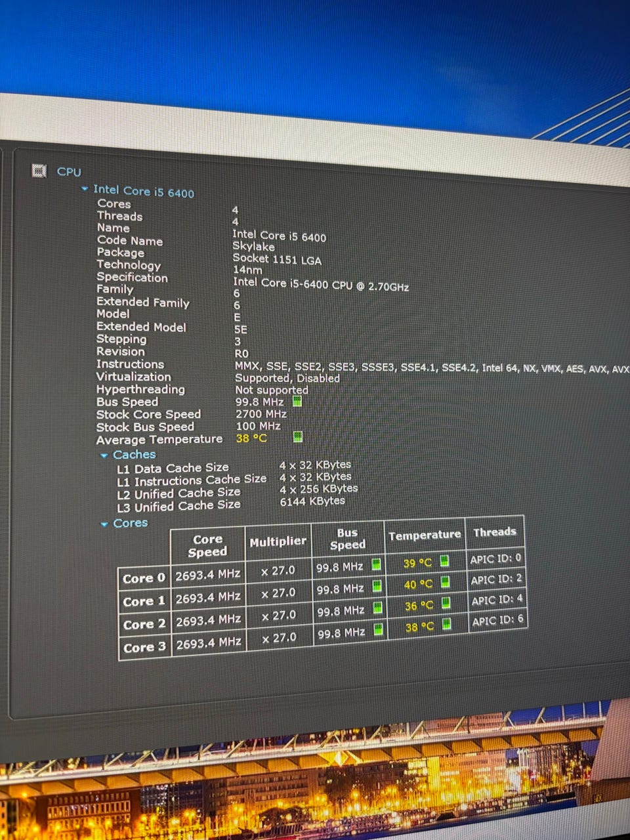The width and height of the screenshot is (630, 840).
Task: Click Core 0 bus speed green icon
Action: point(376,564)
